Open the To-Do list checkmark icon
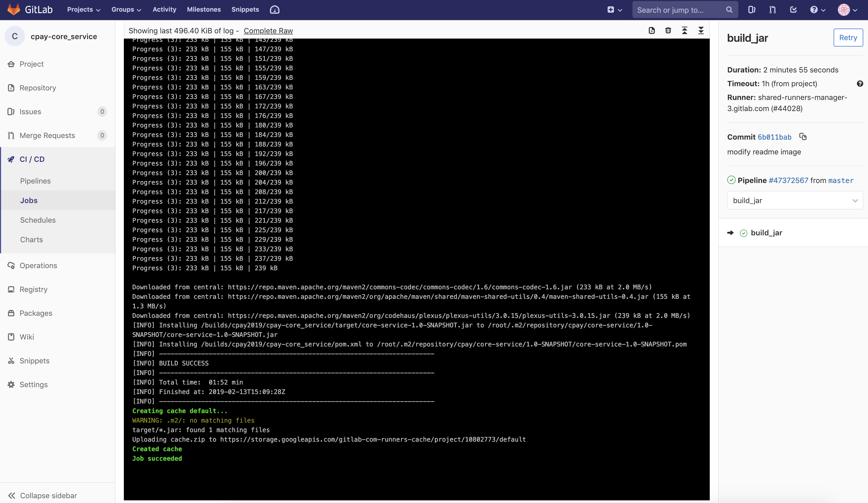Image resolution: width=868 pixels, height=503 pixels. (793, 10)
